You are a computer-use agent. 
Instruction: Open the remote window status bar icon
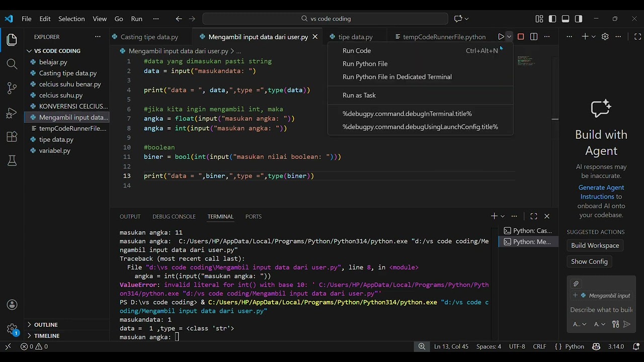tap(8, 346)
